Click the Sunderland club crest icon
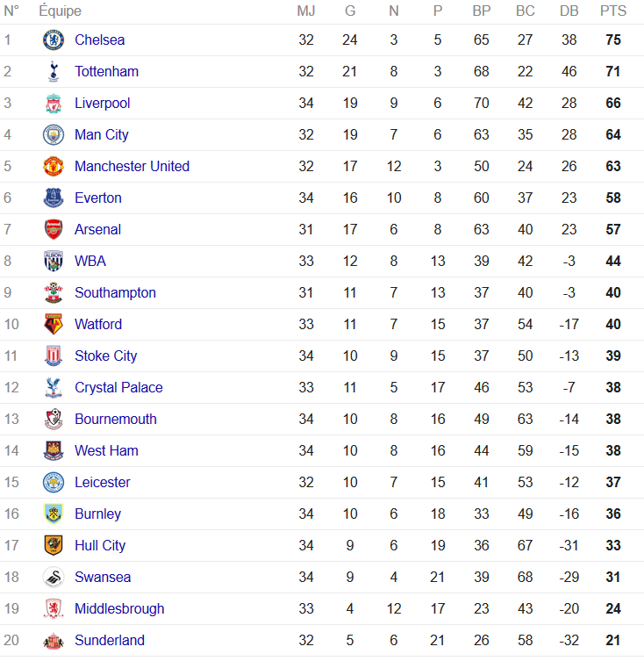644x661 pixels. point(54,640)
